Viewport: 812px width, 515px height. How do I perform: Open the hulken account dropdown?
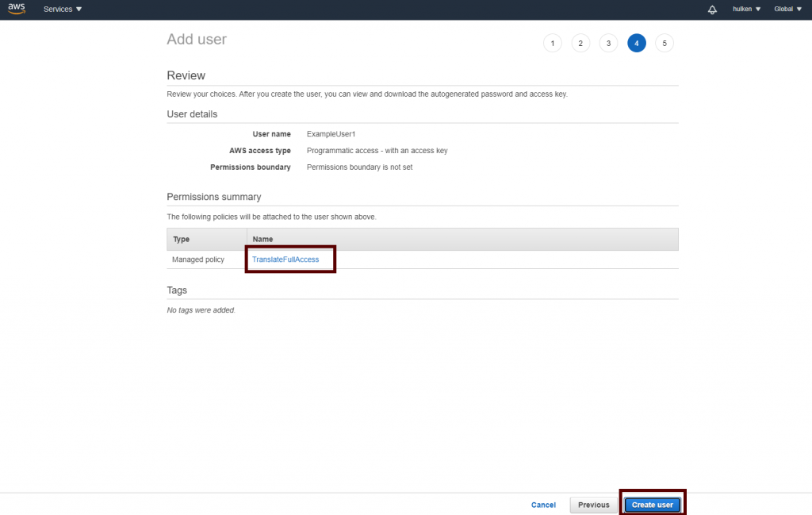tap(746, 10)
